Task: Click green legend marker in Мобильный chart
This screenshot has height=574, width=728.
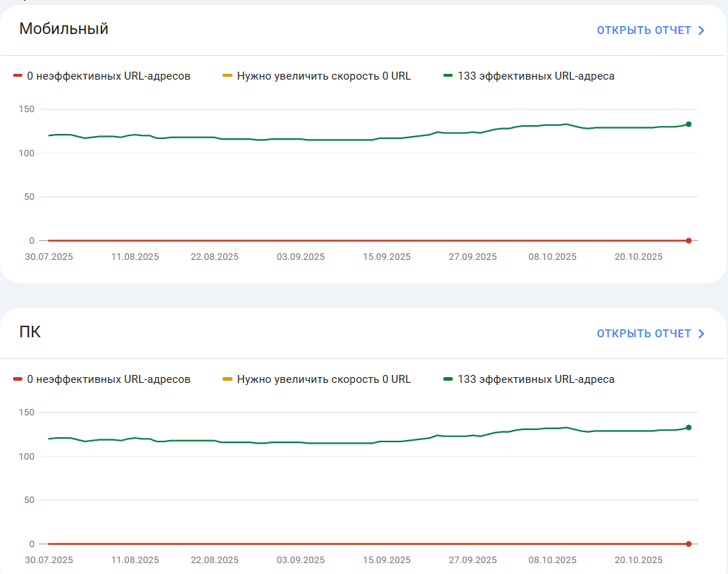Action: pyautogui.click(x=448, y=75)
